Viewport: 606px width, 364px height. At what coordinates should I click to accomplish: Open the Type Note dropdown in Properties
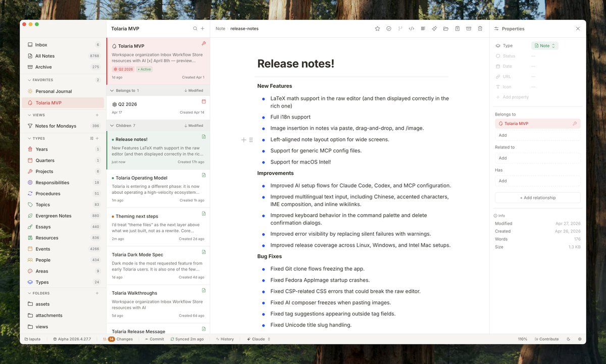click(544, 46)
